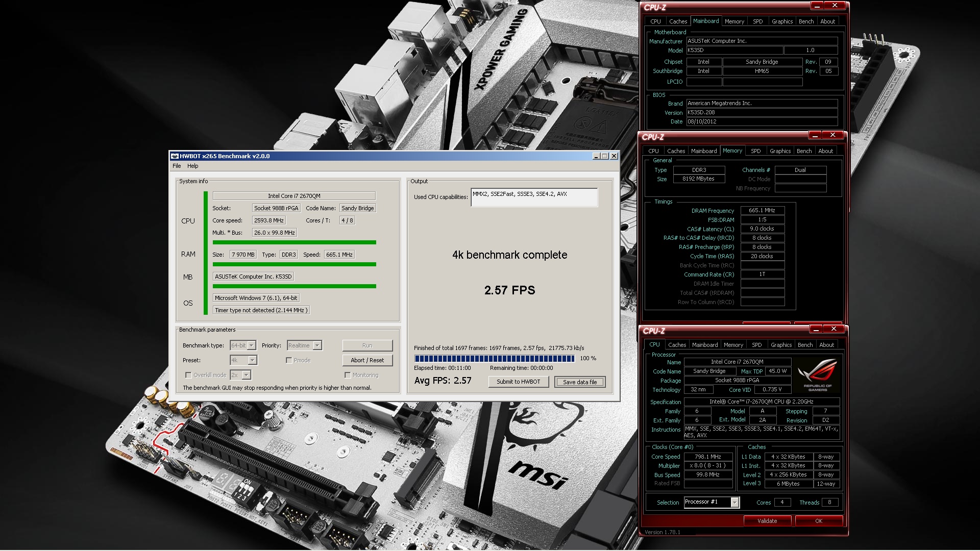Click the Core VID 0.735 V value
This screenshot has width=980, height=551.
click(772, 389)
